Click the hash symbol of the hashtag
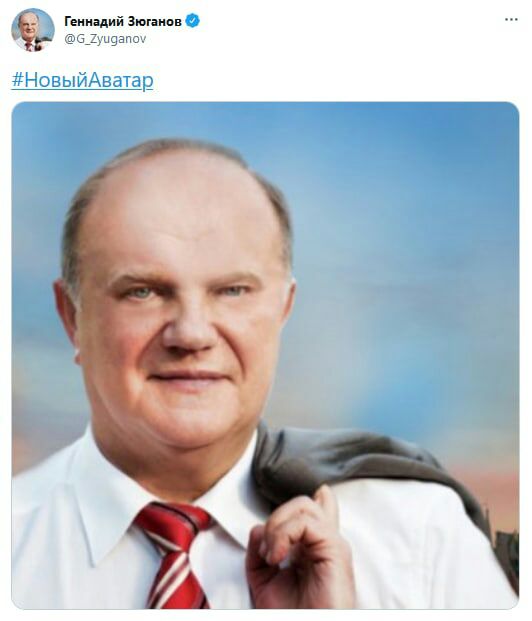The width and height of the screenshot is (532, 621). coord(17,80)
